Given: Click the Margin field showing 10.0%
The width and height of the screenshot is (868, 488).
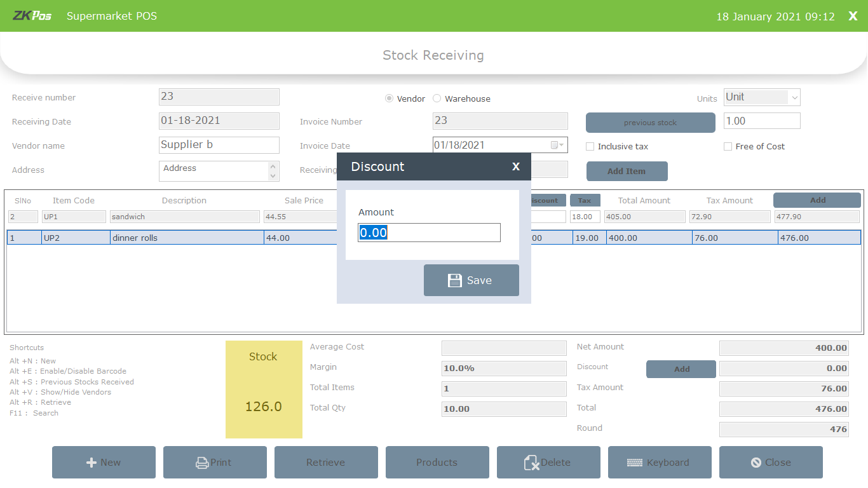Looking at the screenshot, I should (x=504, y=369).
